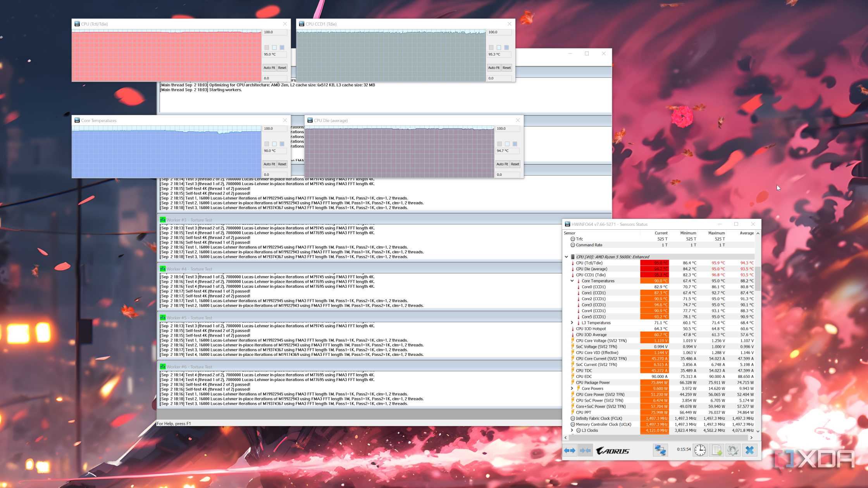
Task: Click Reset in CPU Die (average) graph
Action: 515,164
